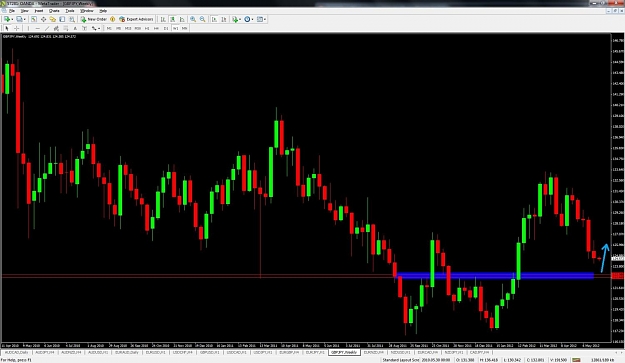Image resolution: width=625 pixels, height=363 pixels.
Task: Open the Help menu
Action: pyautogui.click(x=103, y=11)
